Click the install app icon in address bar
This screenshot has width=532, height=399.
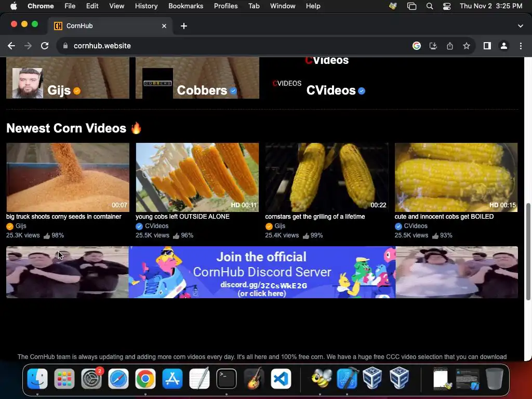coord(433,46)
